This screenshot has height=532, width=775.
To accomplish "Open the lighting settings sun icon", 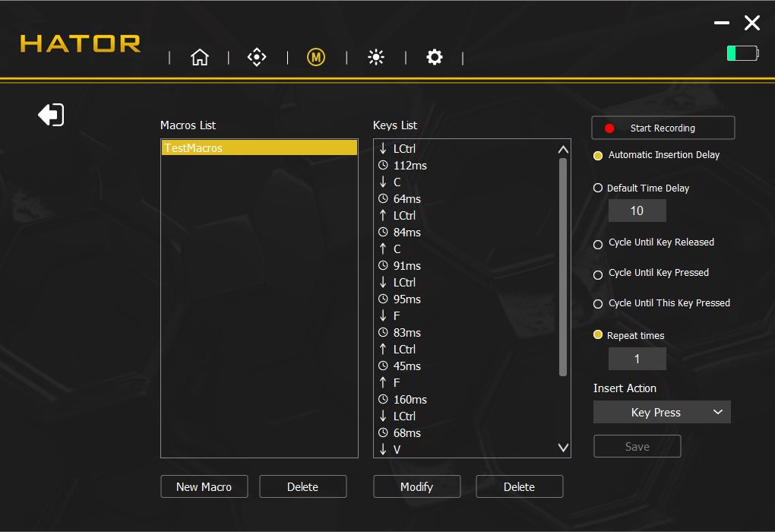I will (375, 57).
